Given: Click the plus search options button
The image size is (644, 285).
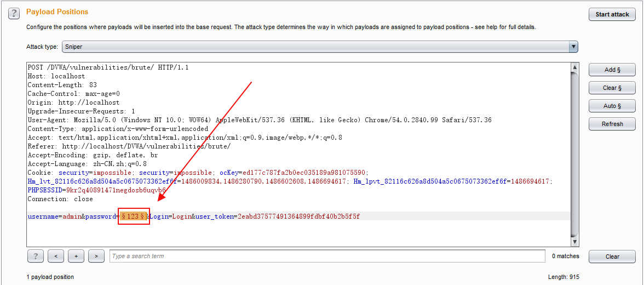Looking at the screenshot, I should pos(76,256).
